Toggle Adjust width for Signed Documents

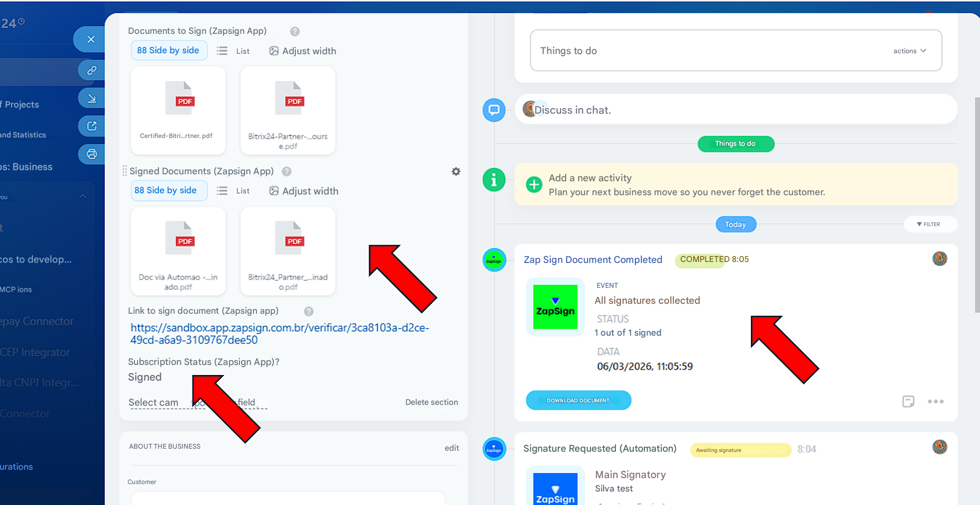point(304,191)
